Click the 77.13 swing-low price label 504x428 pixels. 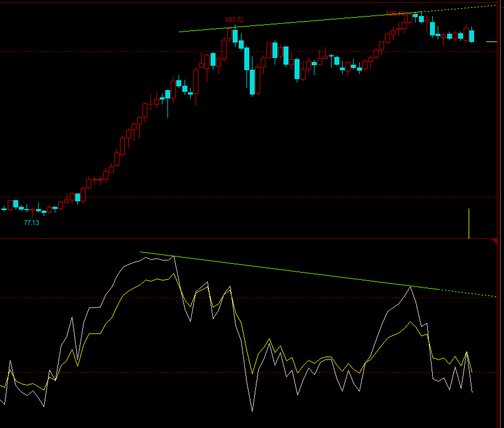[x=32, y=223]
